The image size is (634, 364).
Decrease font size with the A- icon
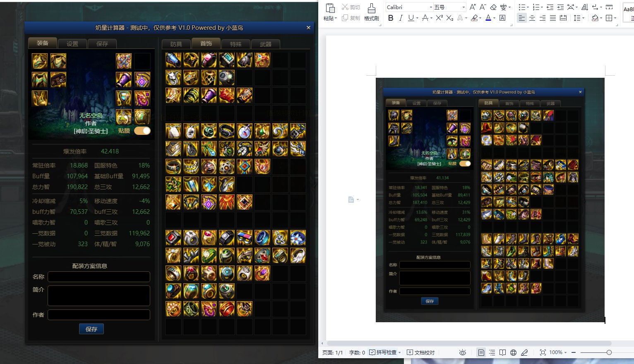[x=483, y=7]
